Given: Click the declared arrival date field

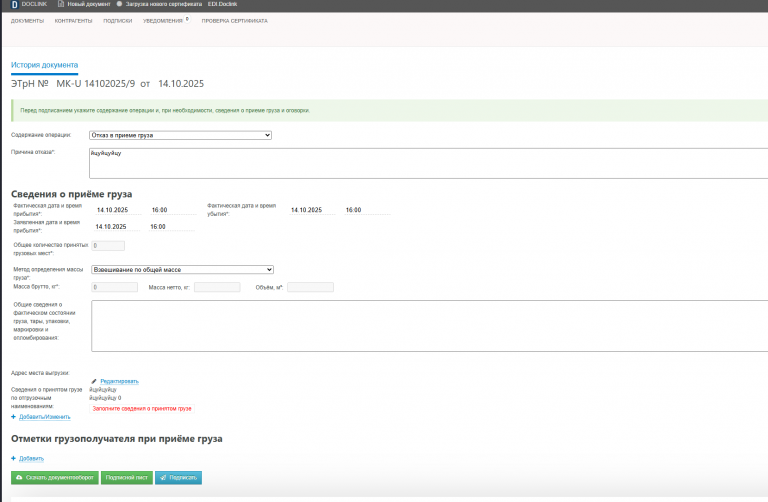Looking at the screenshot, I should coord(117,227).
